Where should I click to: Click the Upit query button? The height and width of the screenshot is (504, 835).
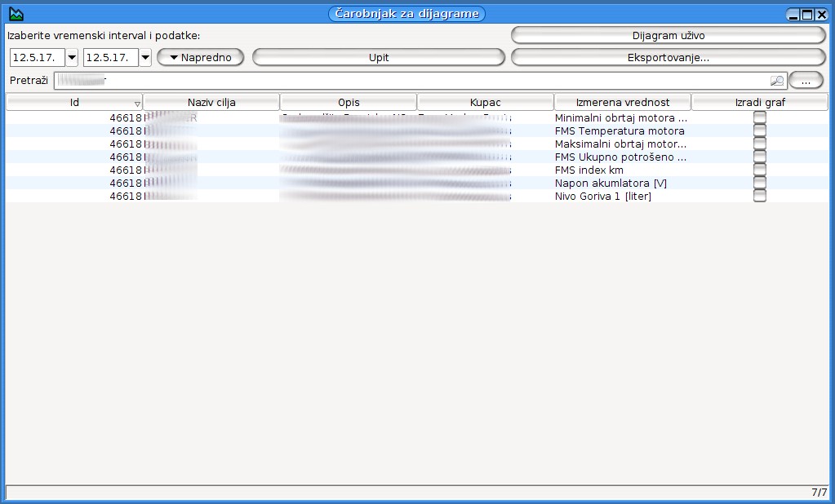coord(379,57)
